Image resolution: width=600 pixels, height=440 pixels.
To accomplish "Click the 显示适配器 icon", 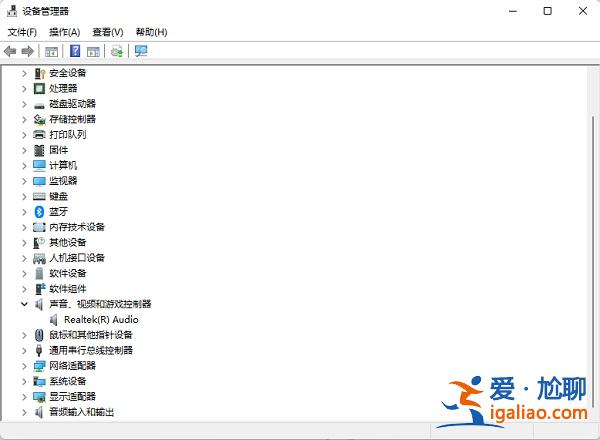I will pos(39,397).
